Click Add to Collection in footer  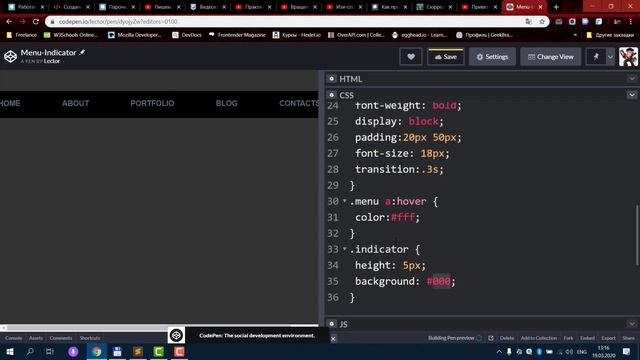[x=539, y=338]
